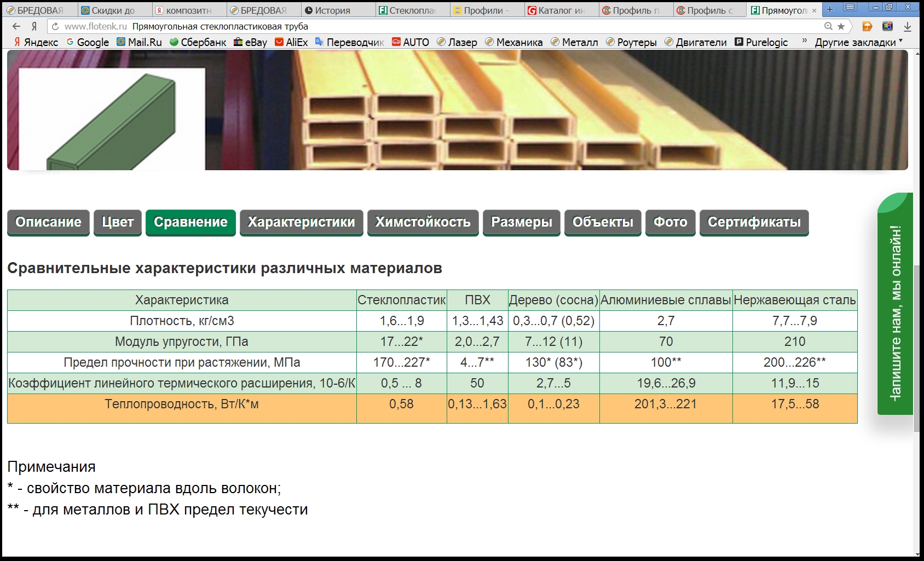This screenshot has width=924, height=561.
Task: Open the orange extension icon in toolbar
Action: tap(867, 26)
